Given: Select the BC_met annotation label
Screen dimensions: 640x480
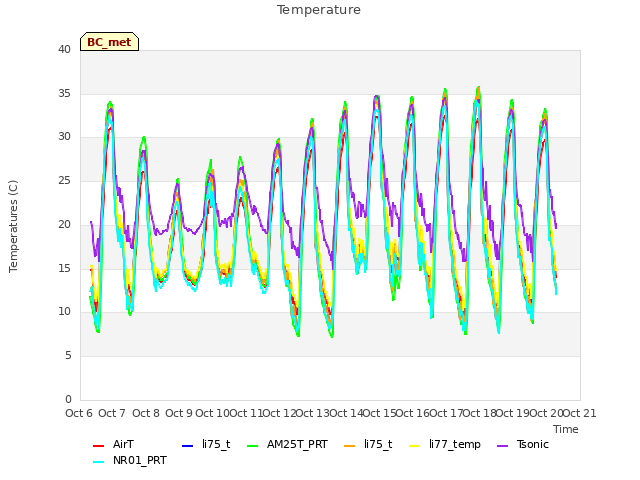Looking at the screenshot, I should tap(109, 42).
